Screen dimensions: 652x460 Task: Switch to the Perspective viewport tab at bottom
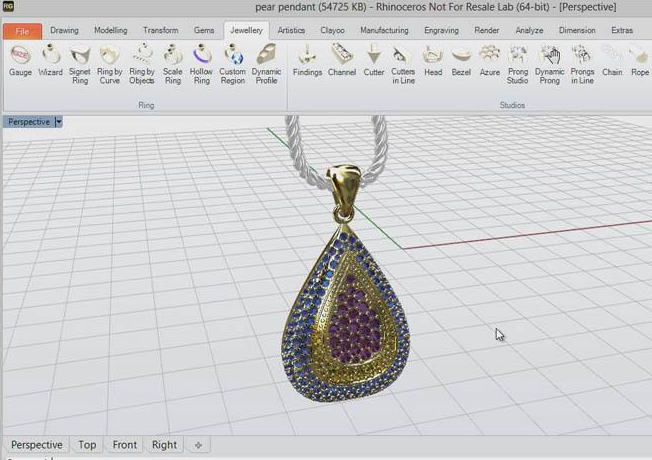37,445
